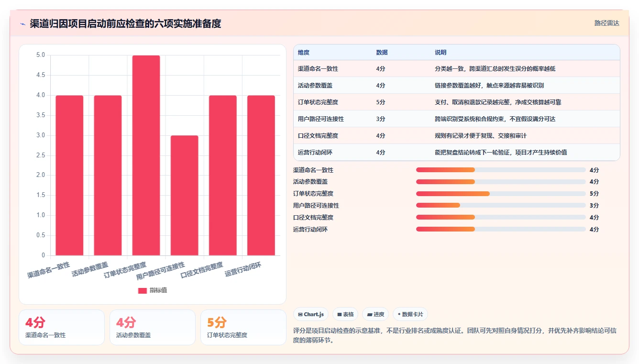Click the 5分 value in table
This screenshot has height=364, width=639.
click(381, 102)
